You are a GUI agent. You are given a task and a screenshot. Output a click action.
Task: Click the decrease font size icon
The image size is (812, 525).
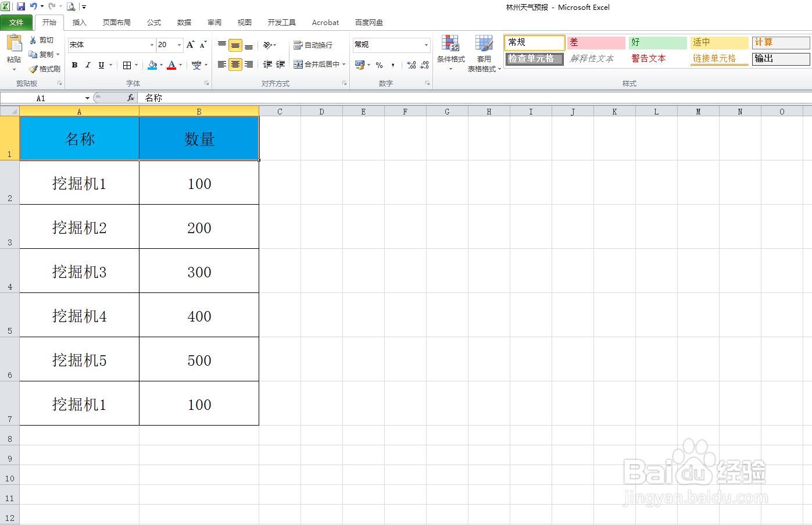coord(203,45)
